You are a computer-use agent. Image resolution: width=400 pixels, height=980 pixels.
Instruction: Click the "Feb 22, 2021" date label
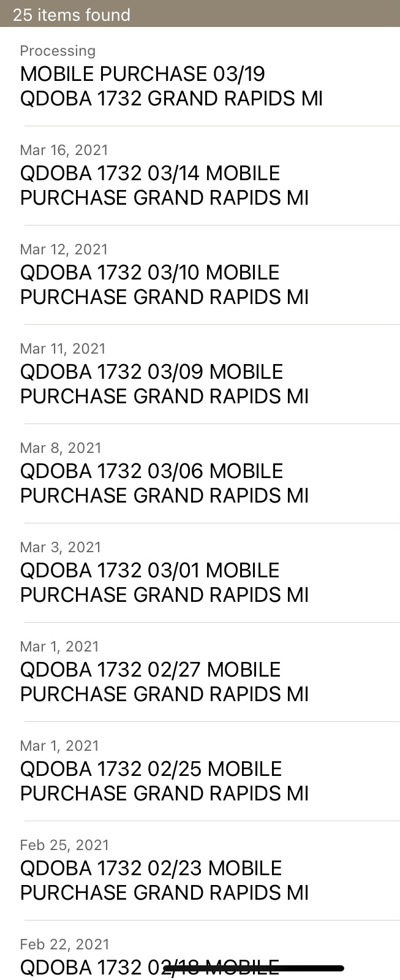[64, 944]
